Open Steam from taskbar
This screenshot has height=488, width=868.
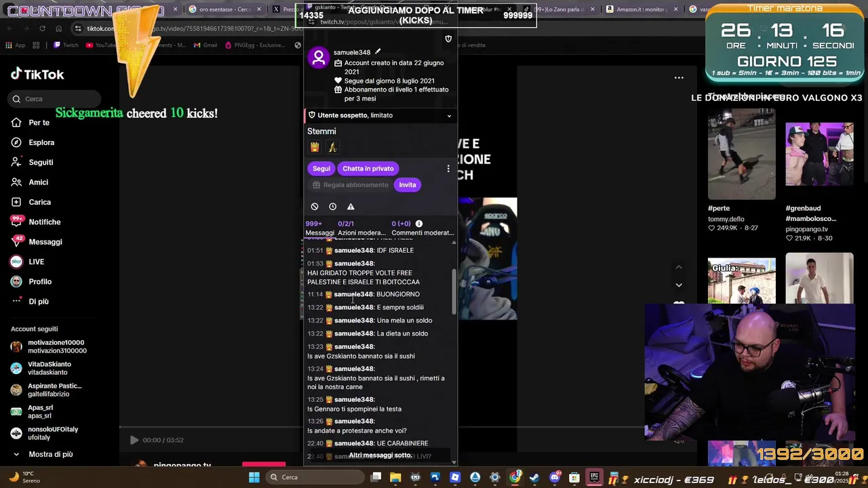(x=535, y=477)
